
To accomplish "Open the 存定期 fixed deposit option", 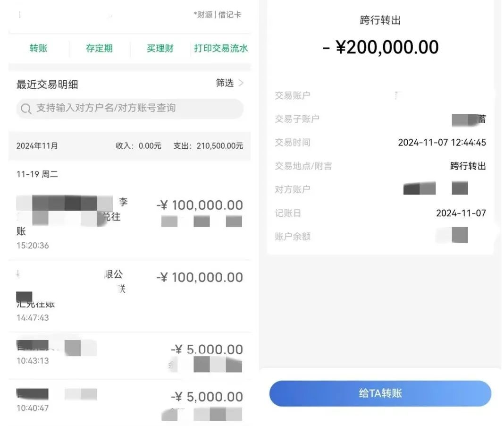I will click(99, 49).
